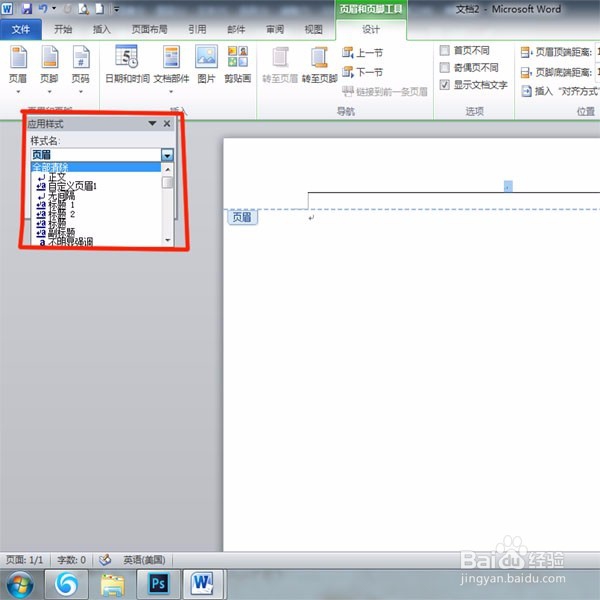The image size is (600, 600).
Task: Click the page count 页面: 1/1 in status bar
Action: click(24, 560)
